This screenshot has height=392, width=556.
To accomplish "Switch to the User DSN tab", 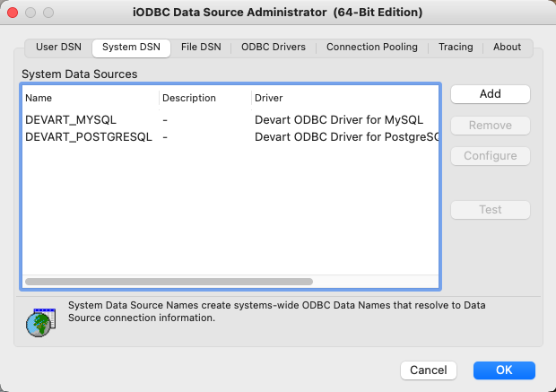I will click(x=58, y=48).
